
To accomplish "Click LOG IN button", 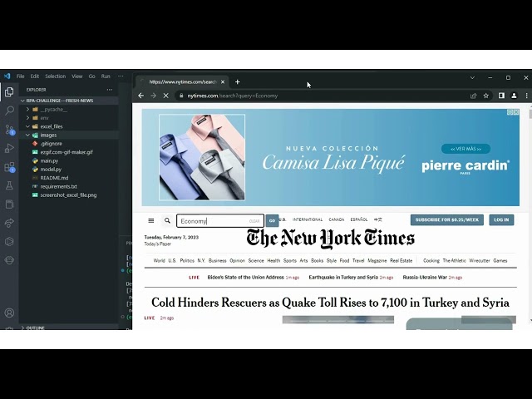I will [x=501, y=219].
